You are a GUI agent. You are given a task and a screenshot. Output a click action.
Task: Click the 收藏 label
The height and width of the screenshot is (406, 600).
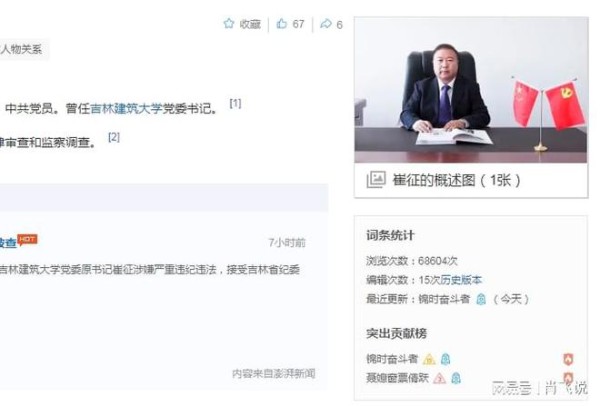(x=250, y=24)
